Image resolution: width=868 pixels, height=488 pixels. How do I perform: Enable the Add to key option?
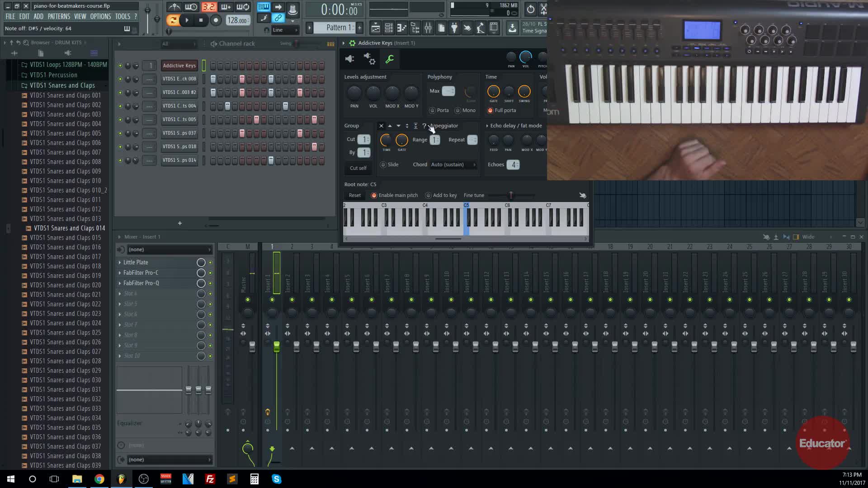(x=428, y=195)
